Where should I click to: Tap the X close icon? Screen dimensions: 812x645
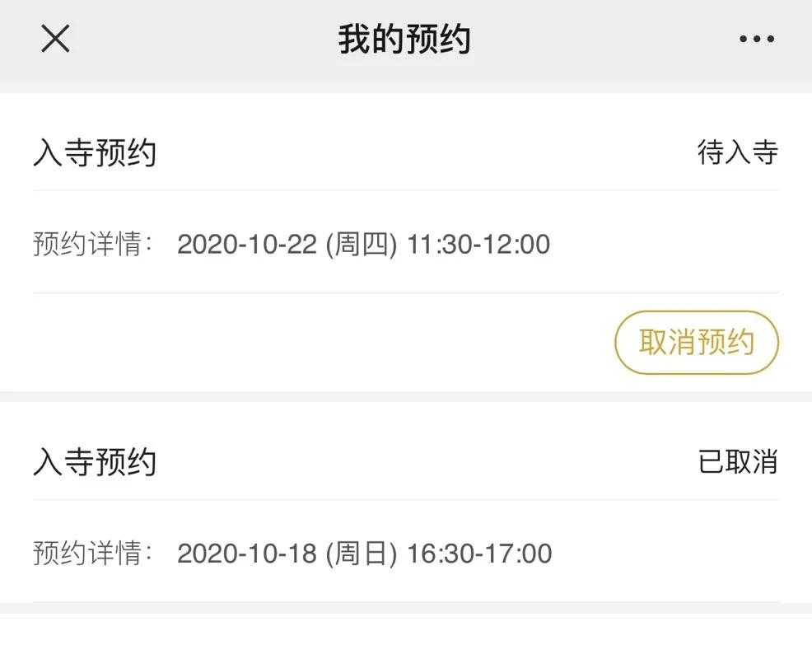(55, 39)
